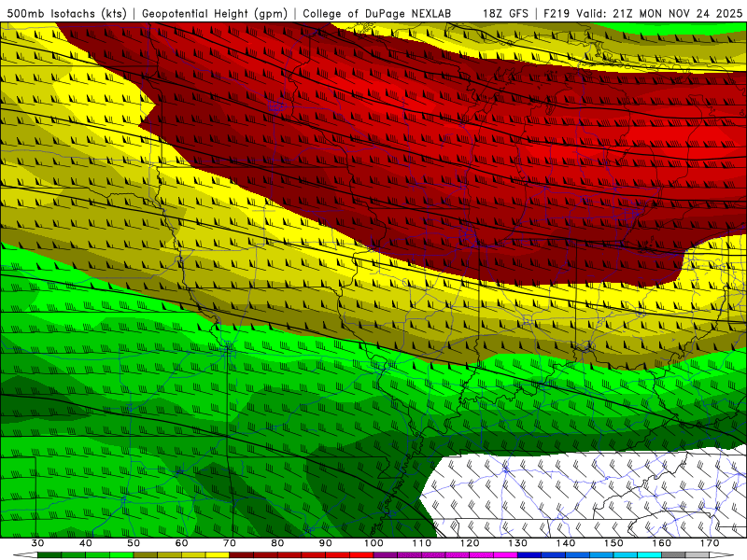Click the 'Valid: 21Z MON NOV 24 2025' text
This screenshot has width=747, height=560.
pyautogui.click(x=659, y=13)
